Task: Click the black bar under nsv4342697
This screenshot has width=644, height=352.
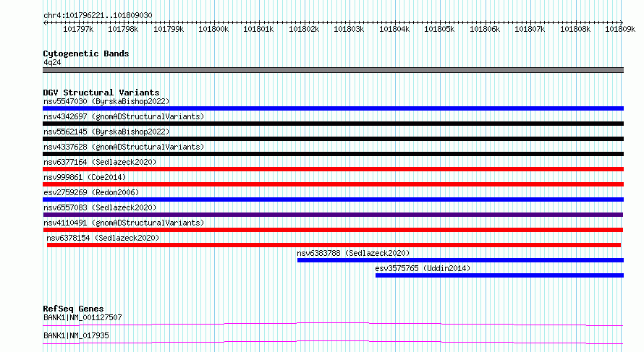Action: pos(333,124)
